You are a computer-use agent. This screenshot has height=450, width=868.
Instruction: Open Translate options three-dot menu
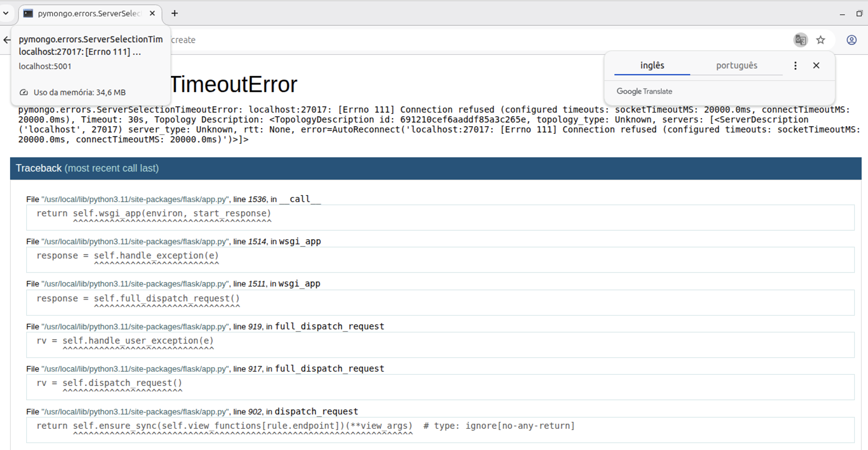(x=795, y=65)
